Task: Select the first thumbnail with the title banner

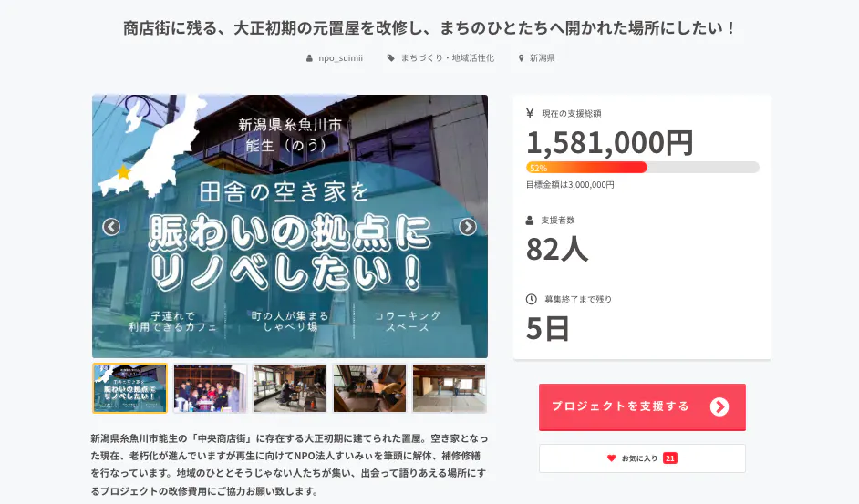Action: point(129,388)
